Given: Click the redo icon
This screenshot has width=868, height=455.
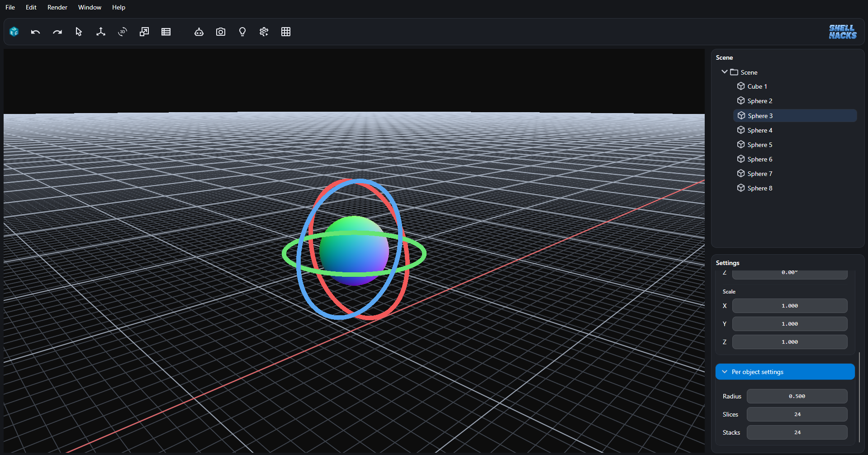Looking at the screenshot, I should tap(57, 32).
